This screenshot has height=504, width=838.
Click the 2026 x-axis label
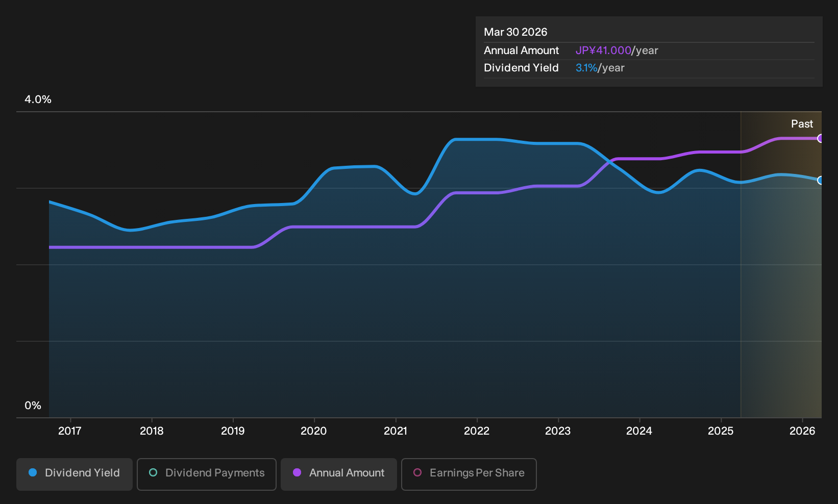click(x=802, y=431)
